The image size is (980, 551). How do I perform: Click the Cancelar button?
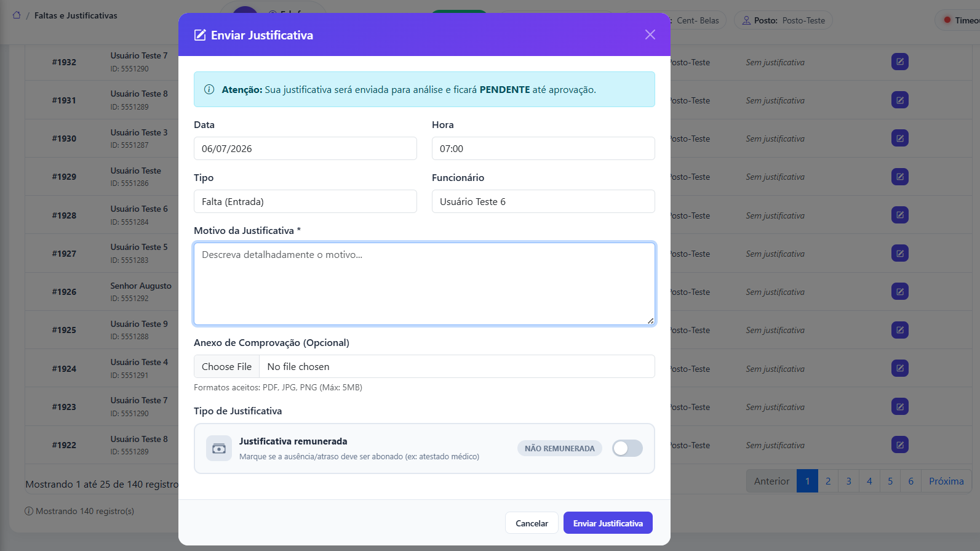[x=532, y=523]
